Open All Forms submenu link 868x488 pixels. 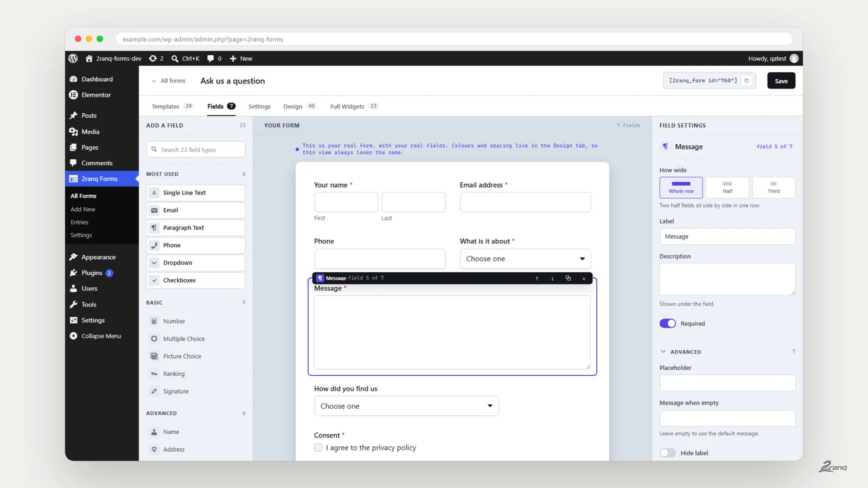pos(84,196)
